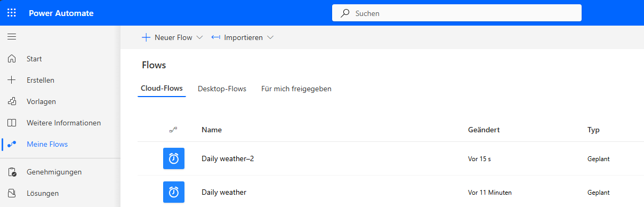Select the Cloud-Flows tab
The image size is (644, 207).
162,89
